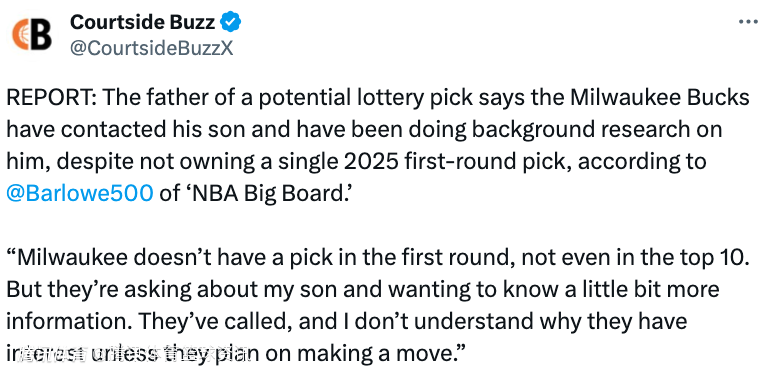Screen dimensions: 772x378
Task: Click the blue verified checkmark badge
Action: pyautogui.click(x=231, y=22)
